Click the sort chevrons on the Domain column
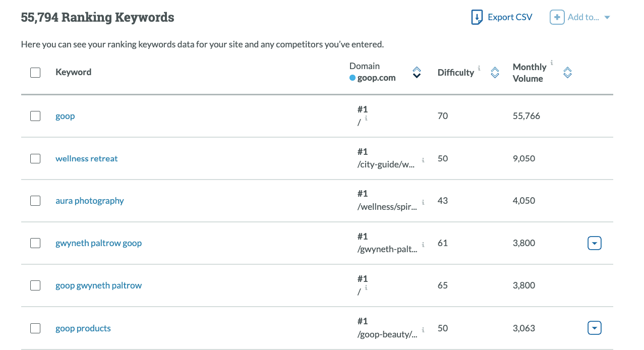Screen dimensions: 644x350 click(x=417, y=72)
